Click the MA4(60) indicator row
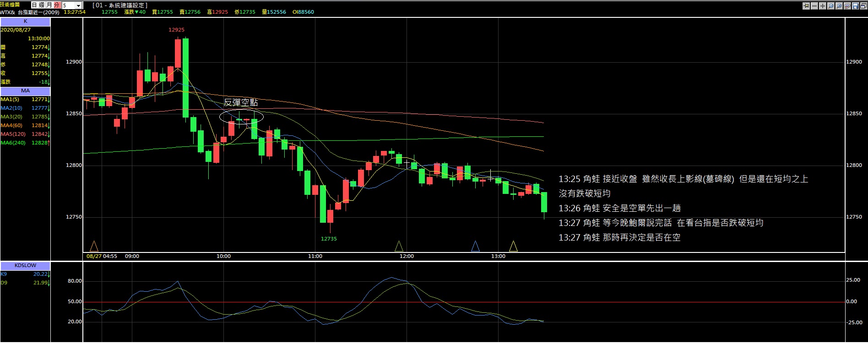Screen dimensions: 868x343 25,125
